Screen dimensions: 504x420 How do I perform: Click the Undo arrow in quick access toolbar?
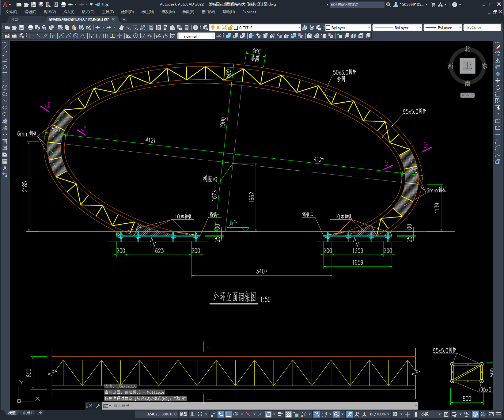click(71, 5)
